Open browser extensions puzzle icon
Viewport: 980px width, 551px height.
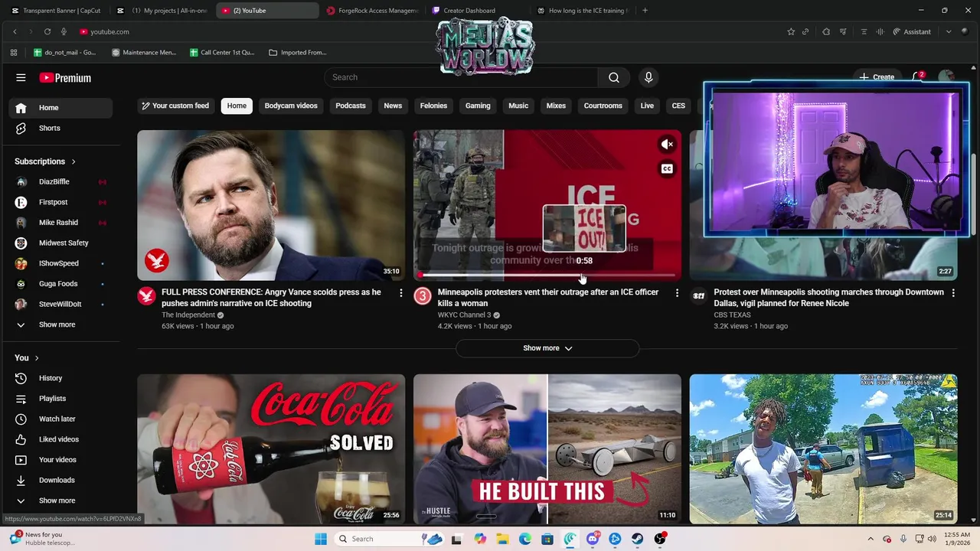click(826, 31)
